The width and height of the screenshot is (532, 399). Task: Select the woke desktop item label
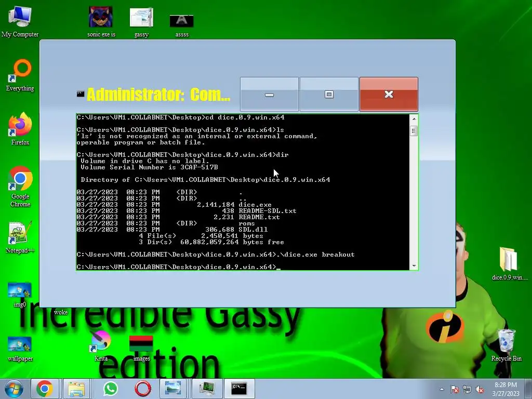pyautogui.click(x=61, y=312)
